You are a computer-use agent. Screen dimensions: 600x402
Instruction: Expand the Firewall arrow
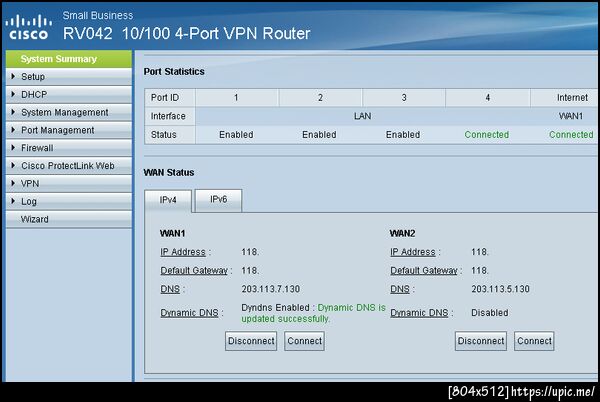pyautogui.click(x=13, y=148)
